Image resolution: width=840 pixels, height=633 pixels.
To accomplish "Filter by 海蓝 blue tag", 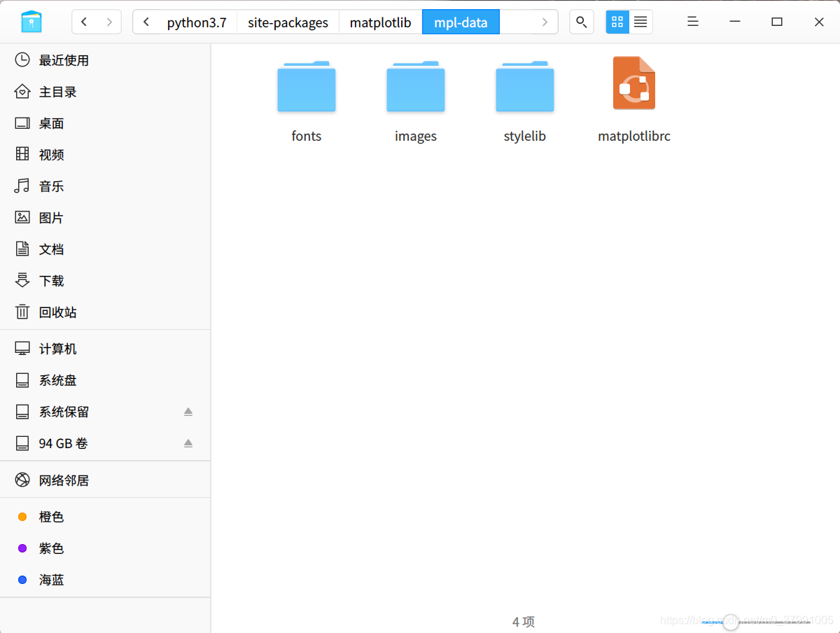I will pyautogui.click(x=105, y=580).
